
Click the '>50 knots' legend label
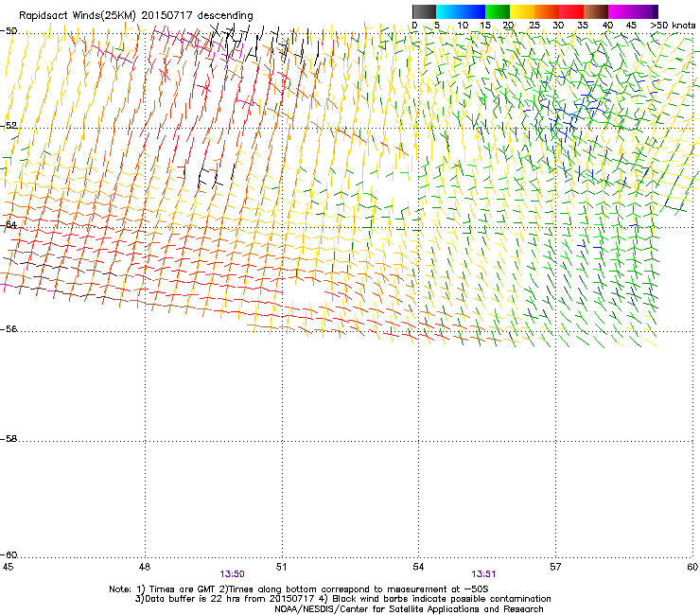pyautogui.click(x=673, y=26)
